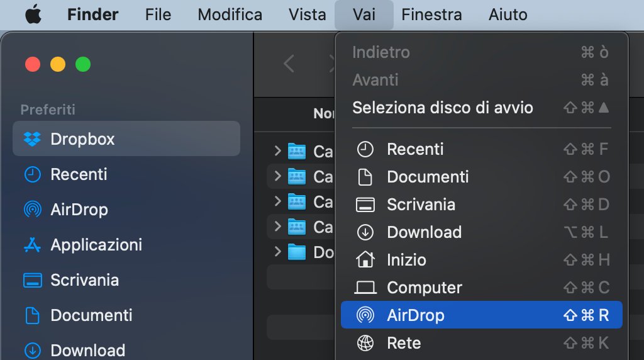Click the Download icon in sidebar
The width and height of the screenshot is (644, 360).
[x=33, y=351]
